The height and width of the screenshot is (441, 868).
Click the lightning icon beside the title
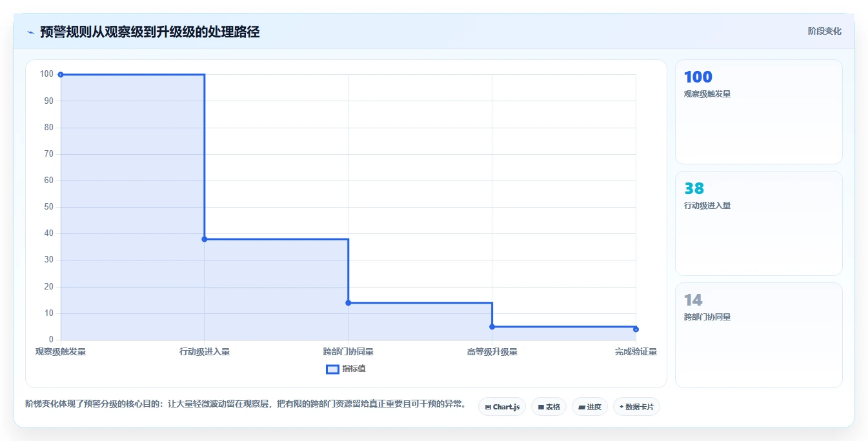[31, 32]
